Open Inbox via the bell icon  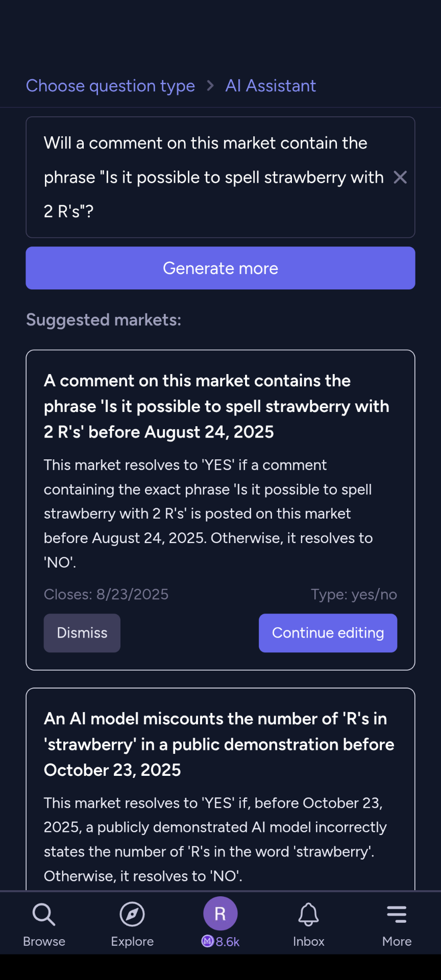(308, 914)
